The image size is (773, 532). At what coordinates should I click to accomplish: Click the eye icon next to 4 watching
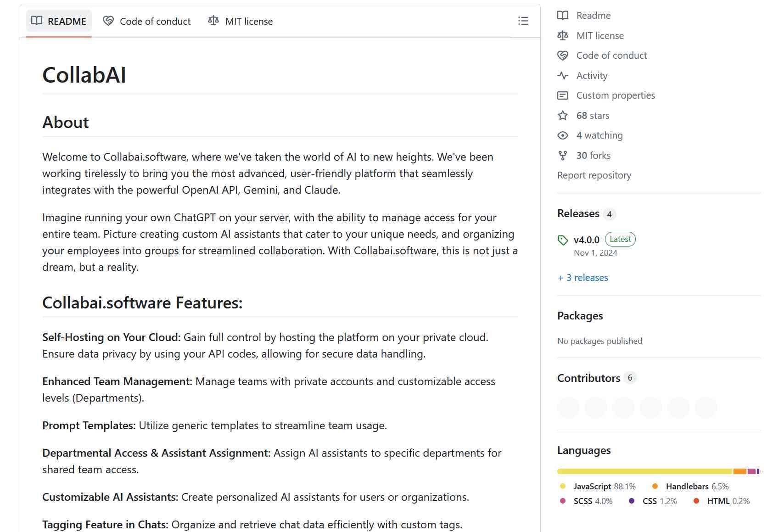pos(563,135)
